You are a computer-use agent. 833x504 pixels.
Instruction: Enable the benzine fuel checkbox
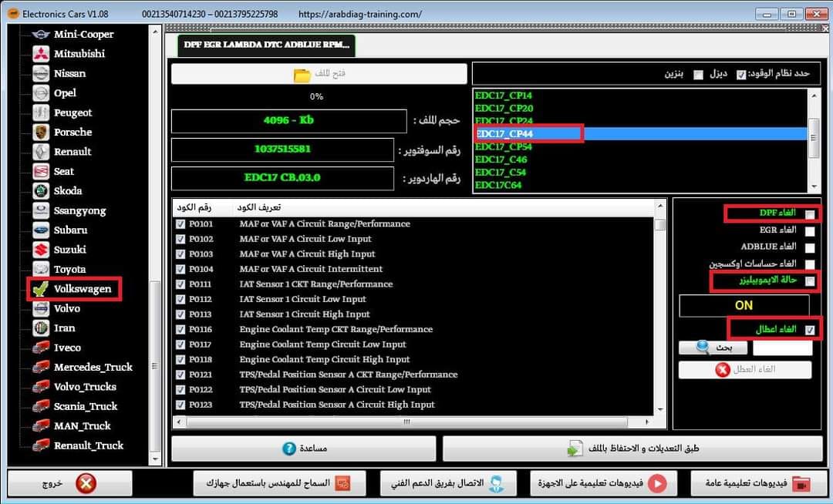(699, 75)
